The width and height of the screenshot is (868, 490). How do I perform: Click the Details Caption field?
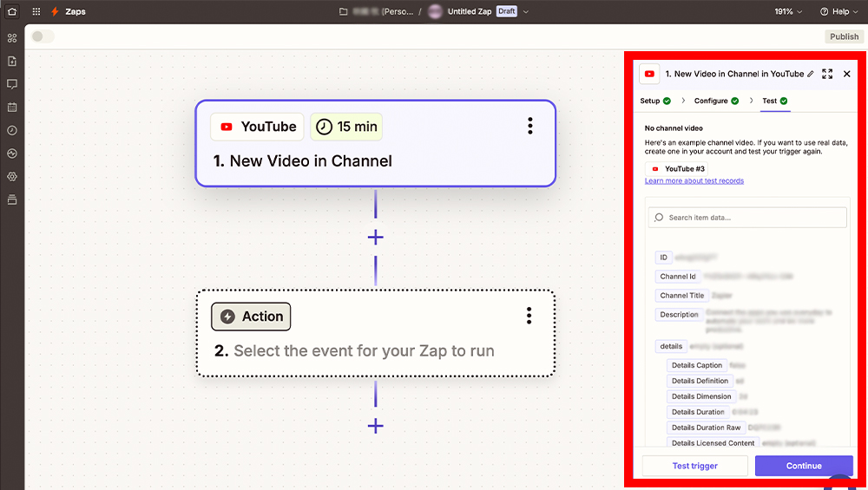(x=696, y=366)
